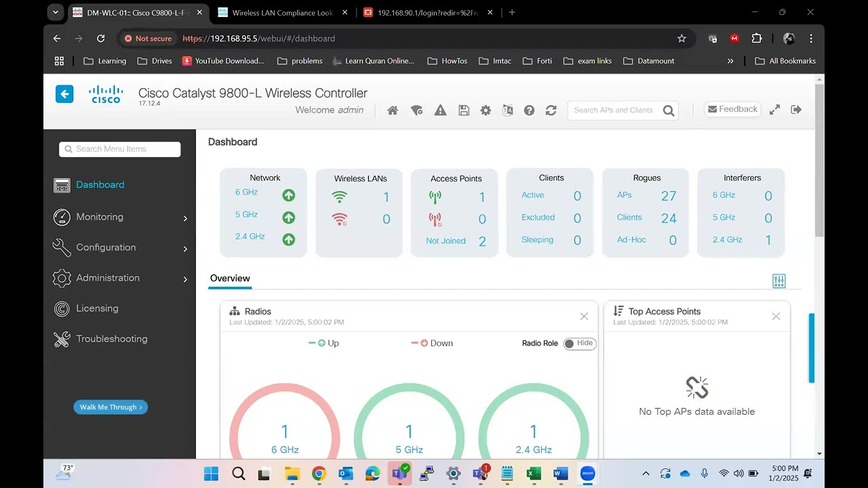Open the Learning bookmarks folder
Screen dimensions: 868x488
104,61
